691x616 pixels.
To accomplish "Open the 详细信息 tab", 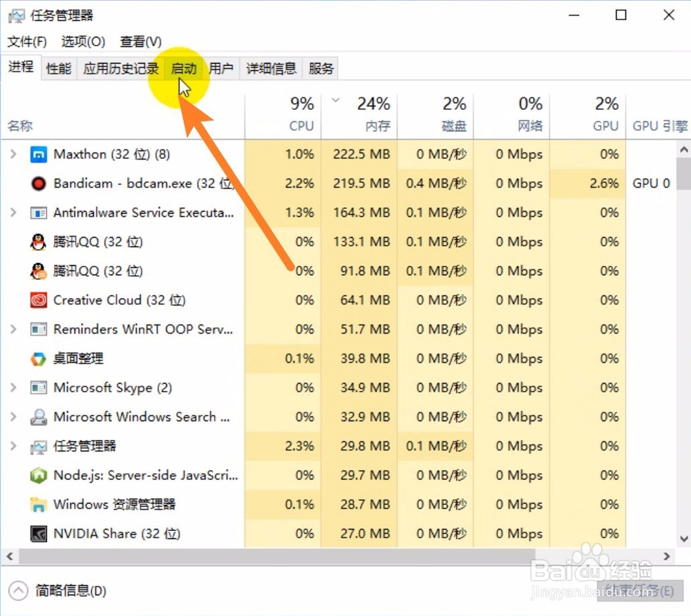I will pyautogui.click(x=271, y=68).
